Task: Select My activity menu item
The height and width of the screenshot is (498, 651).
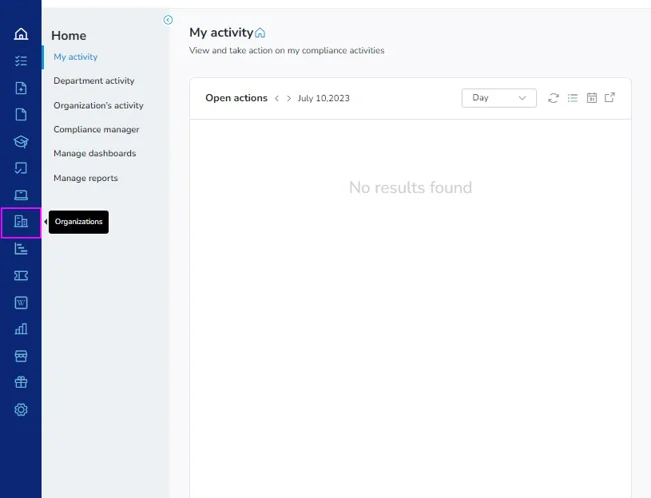Action: 76,57
